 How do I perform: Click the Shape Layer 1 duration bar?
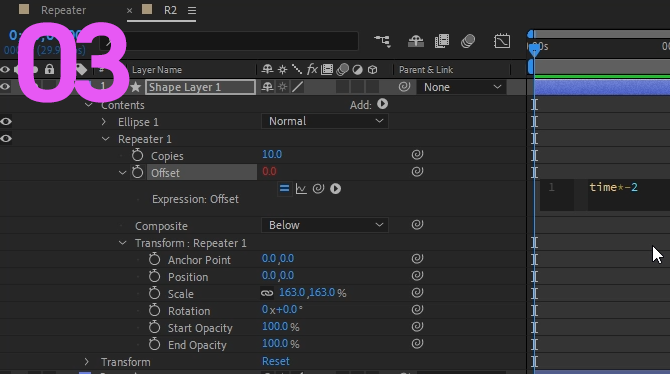[x=602, y=87]
